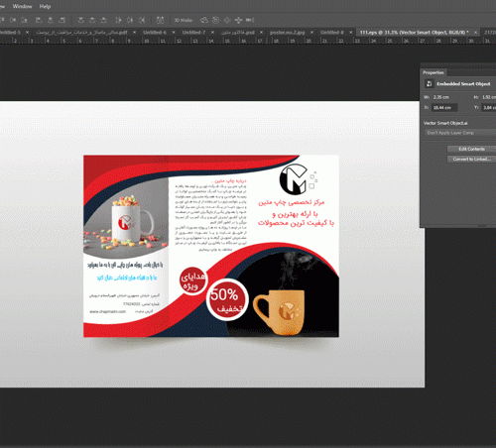Click Convert to Linked button
Viewport: 496px width, 448px height.
pos(471,160)
